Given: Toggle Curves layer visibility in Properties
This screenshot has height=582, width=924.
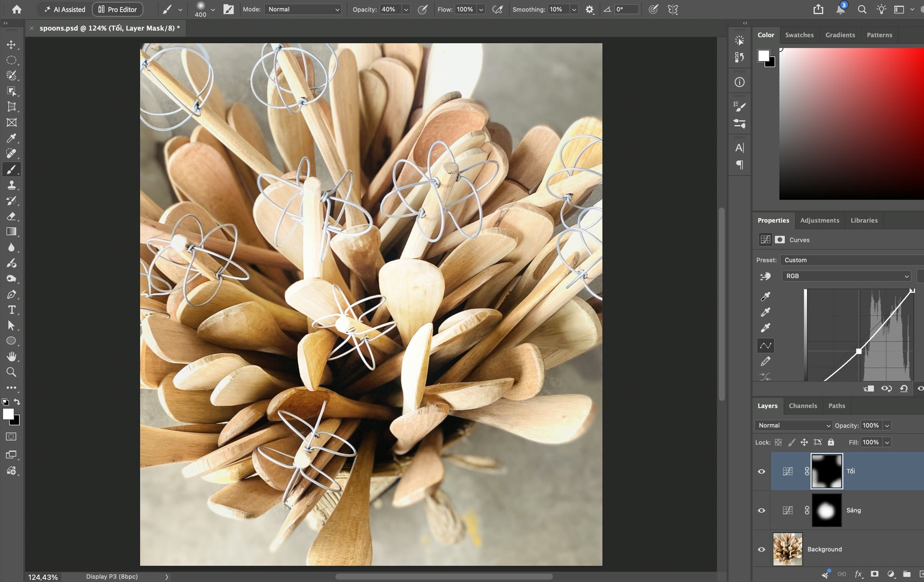Looking at the screenshot, I should (920, 389).
